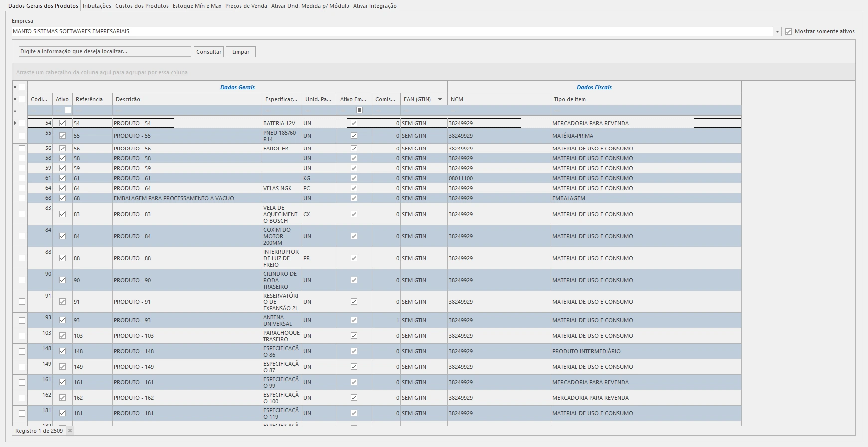Click the PRODUTO INTERMEDIÁRIO cell

pyautogui.click(x=646, y=351)
